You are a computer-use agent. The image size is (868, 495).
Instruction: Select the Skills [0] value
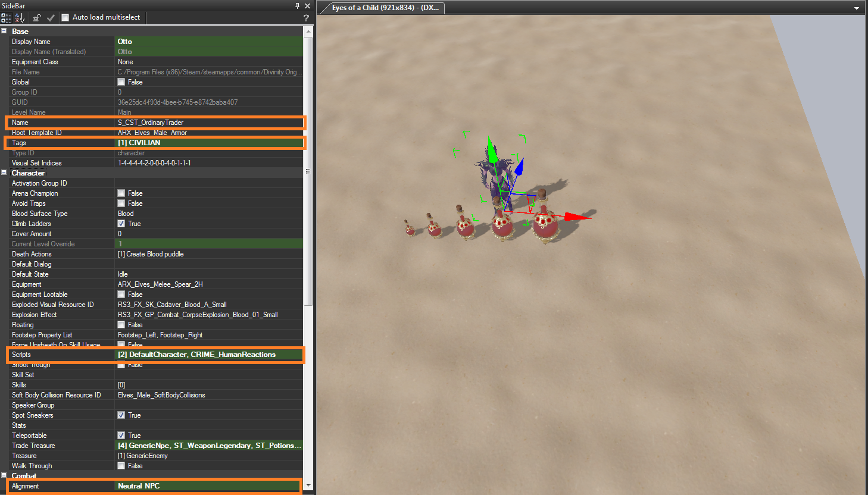(209, 385)
